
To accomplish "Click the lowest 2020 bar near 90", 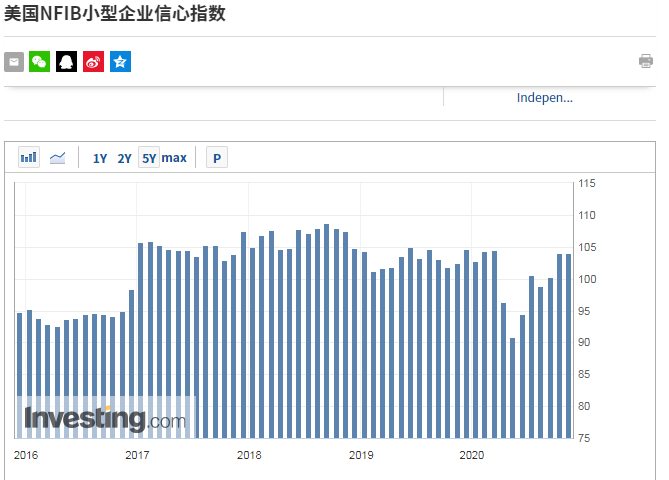I will (512, 388).
